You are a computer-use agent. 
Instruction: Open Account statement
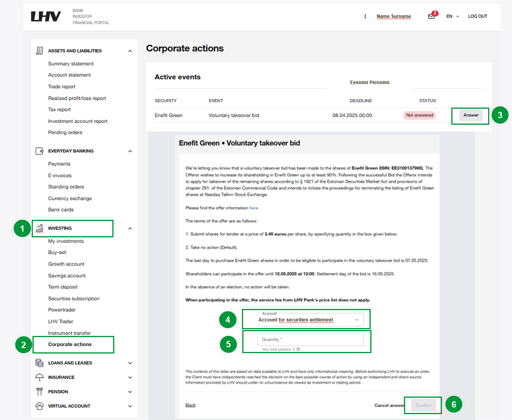(69, 75)
